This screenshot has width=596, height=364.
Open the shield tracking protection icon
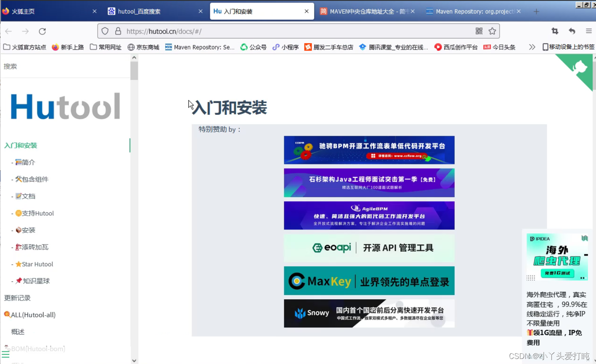coord(105,31)
